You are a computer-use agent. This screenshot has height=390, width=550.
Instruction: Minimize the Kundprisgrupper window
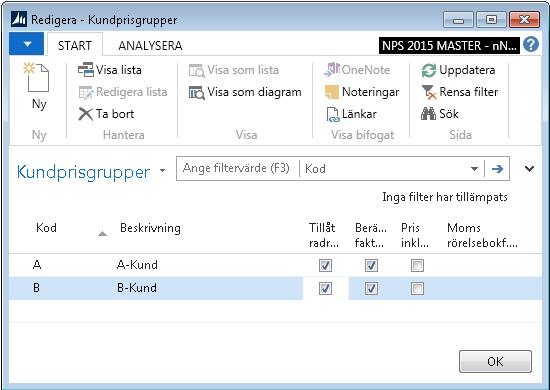(x=458, y=20)
